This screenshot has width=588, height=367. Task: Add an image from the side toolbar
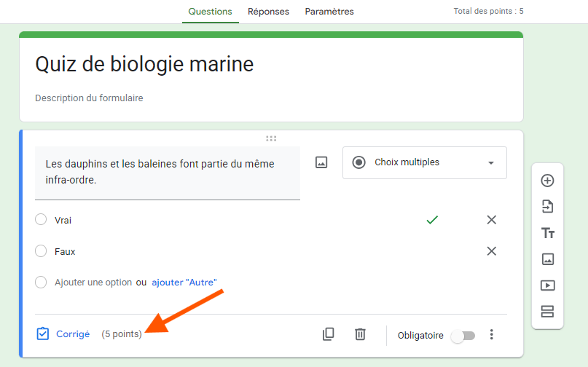pyautogui.click(x=547, y=259)
